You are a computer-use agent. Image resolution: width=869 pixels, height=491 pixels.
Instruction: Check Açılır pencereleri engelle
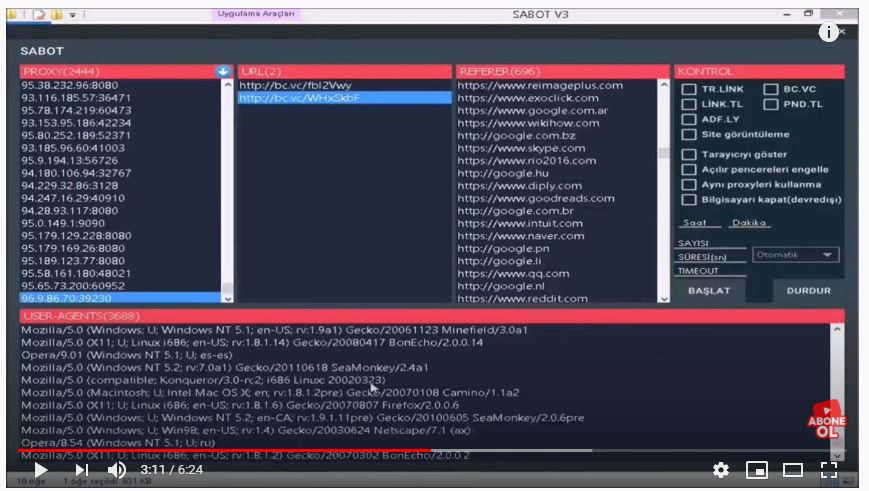tap(689, 170)
